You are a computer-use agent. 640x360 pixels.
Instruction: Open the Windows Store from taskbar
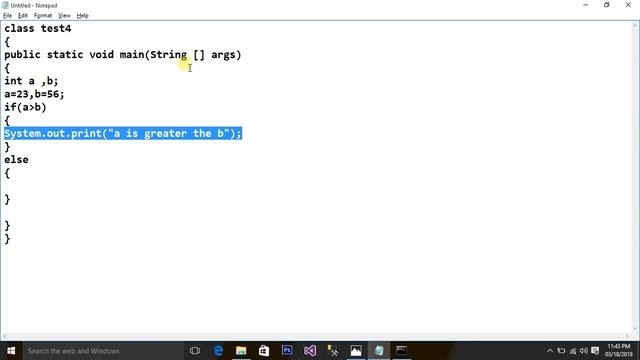click(264, 351)
